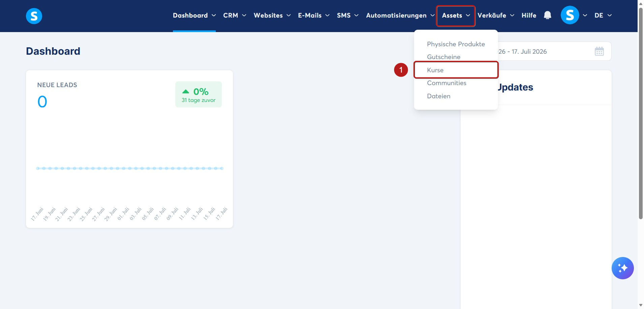Expand the Websites dropdown arrow

click(289, 15)
